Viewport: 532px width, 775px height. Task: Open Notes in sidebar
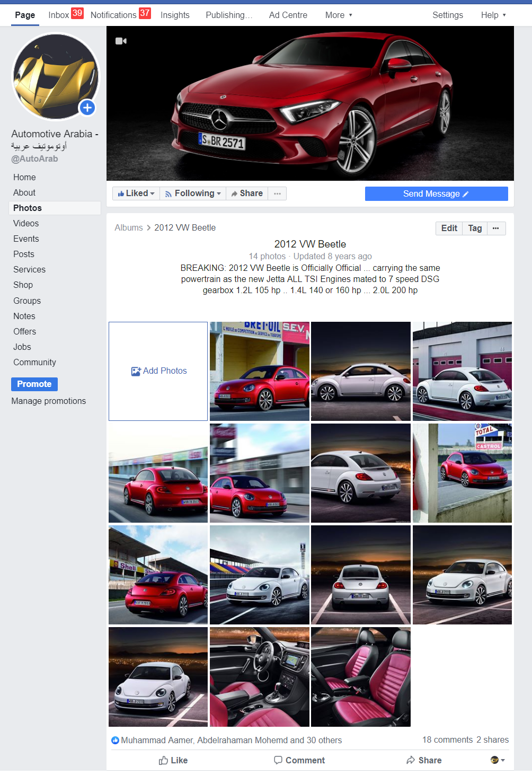[x=24, y=316]
